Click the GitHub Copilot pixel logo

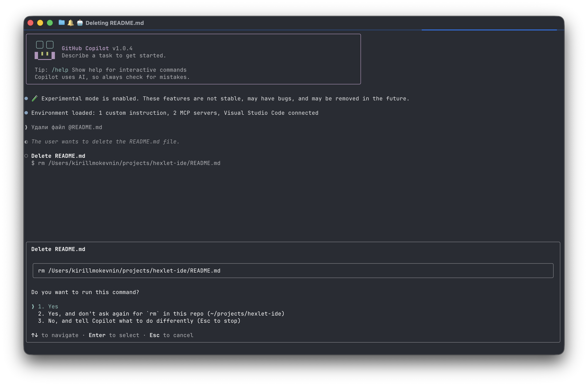45,51
